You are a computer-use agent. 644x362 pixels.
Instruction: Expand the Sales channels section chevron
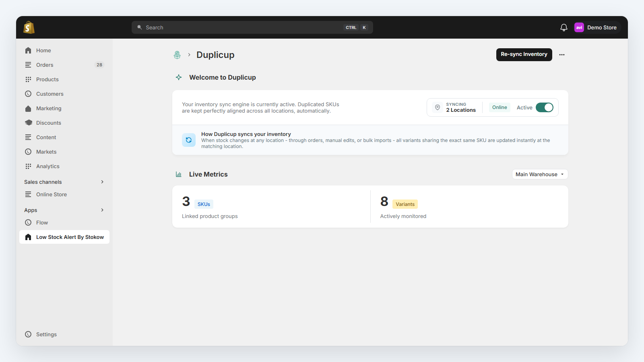coord(102,182)
